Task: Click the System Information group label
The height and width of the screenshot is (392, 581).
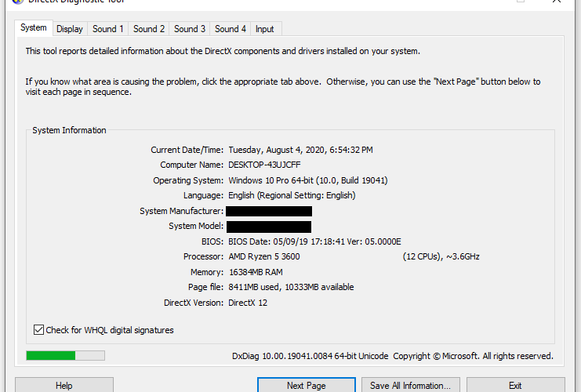Action: pos(69,130)
